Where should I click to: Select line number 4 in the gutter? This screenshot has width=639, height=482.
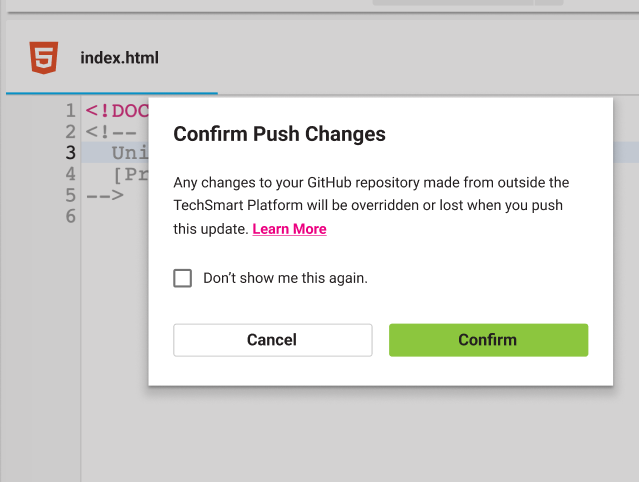click(71, 174)
